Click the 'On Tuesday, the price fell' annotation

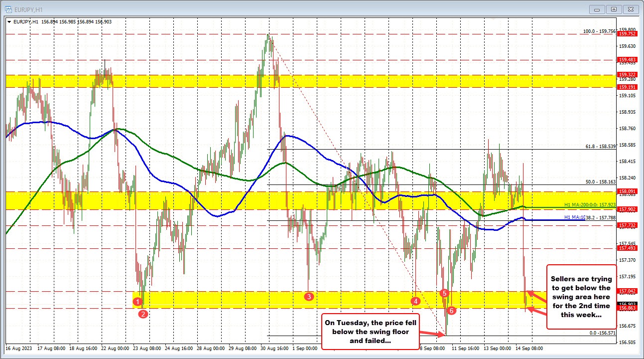tap(371, 332)
